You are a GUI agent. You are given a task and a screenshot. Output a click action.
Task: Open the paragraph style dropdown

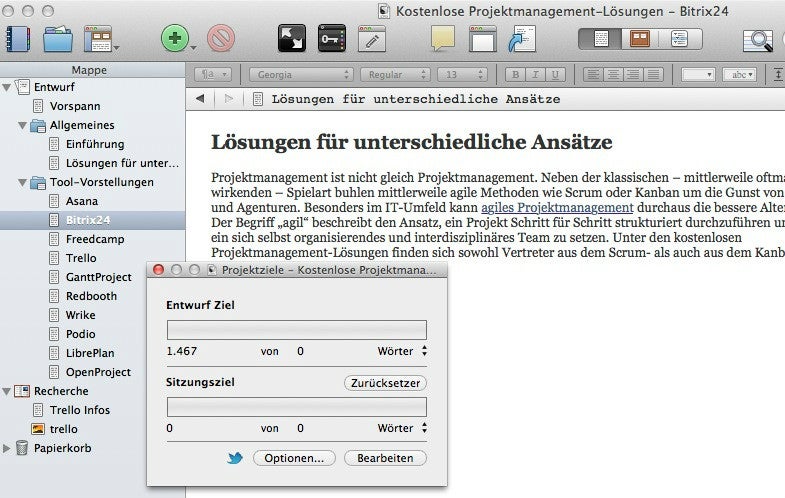(x=213, y=75)
